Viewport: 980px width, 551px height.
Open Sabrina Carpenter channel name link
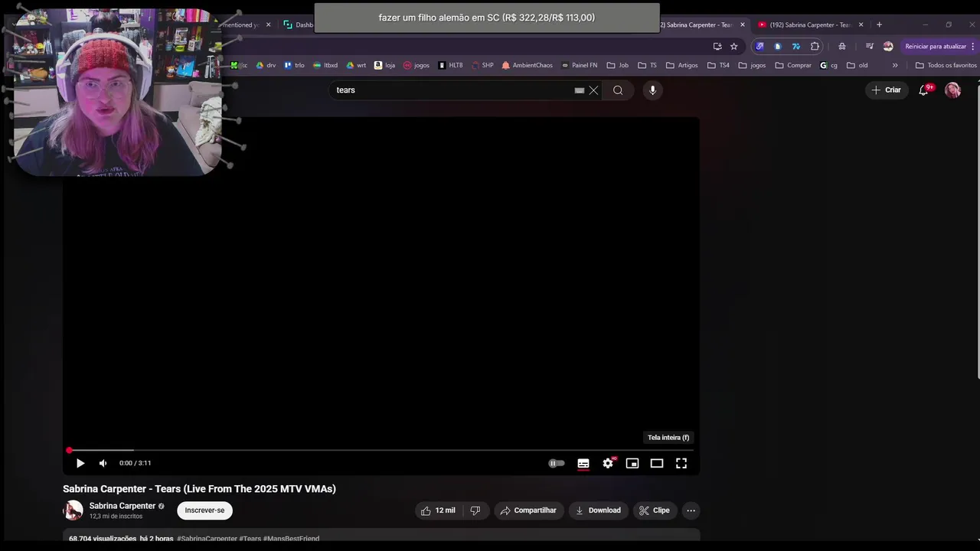122,506
